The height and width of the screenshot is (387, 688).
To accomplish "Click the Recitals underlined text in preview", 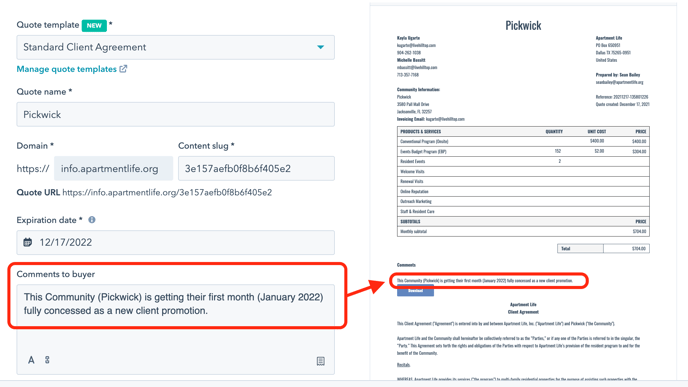I will [403, 365].
